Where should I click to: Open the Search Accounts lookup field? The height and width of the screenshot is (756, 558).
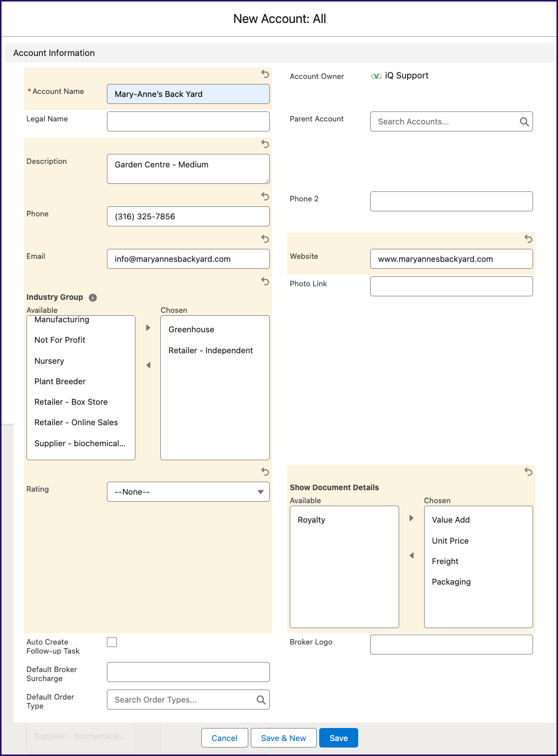pos(452,121)
